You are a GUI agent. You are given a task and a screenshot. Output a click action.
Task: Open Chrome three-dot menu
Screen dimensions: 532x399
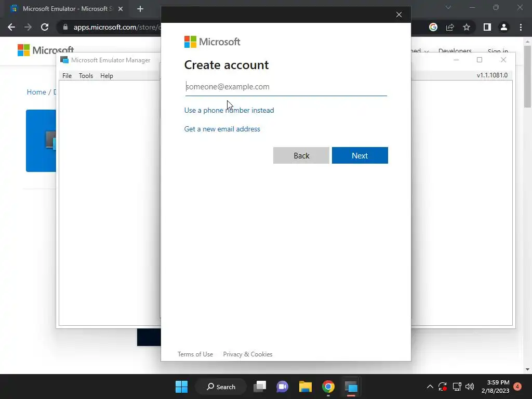[x=521, y=27]
